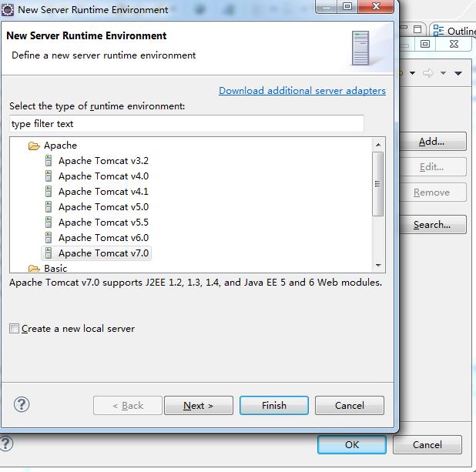Maximize the runtime dialog window
The height and width of the screenshot is (472, 476).
[x=347, y=6]
